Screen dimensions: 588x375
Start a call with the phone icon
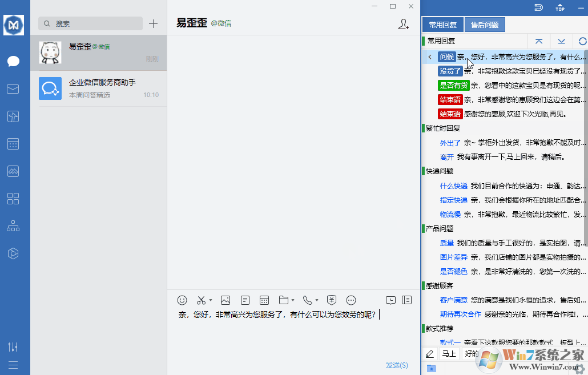click(308, 300)
